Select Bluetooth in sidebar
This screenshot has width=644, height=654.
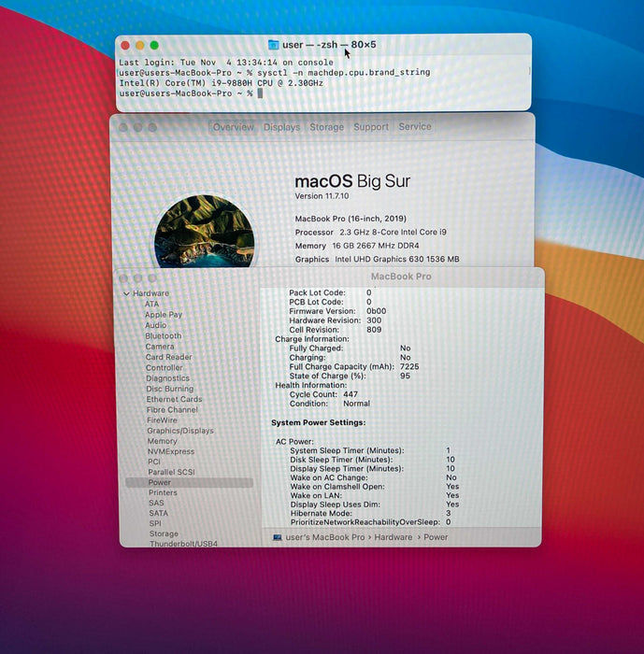(x=164, y=335)
